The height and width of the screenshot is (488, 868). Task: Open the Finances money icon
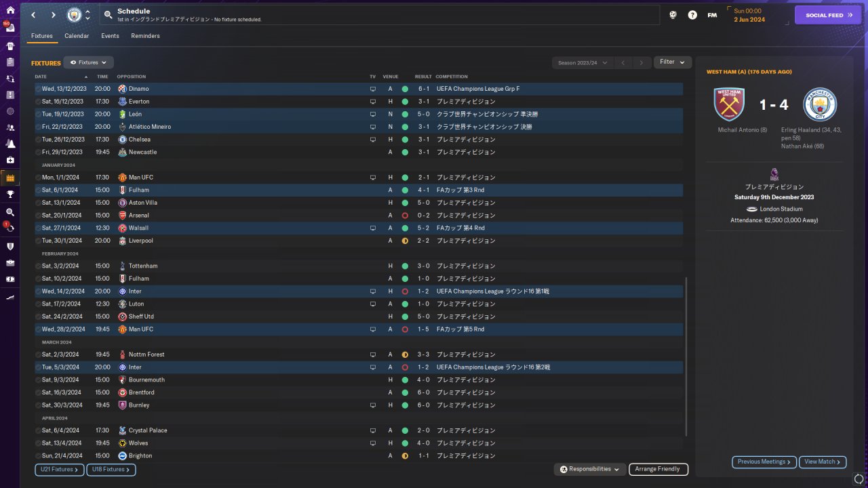click(x=10, y=279)
